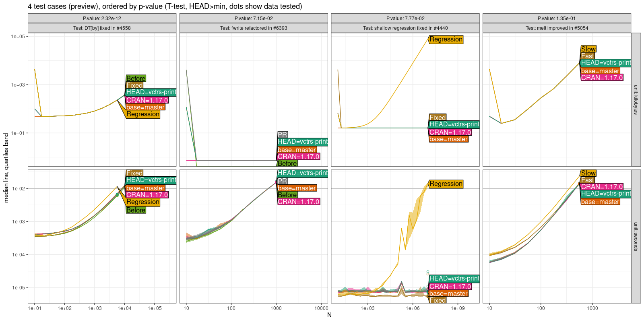Viewport: 644px width, 322px height.
Task: Click 'base=master' label in melt seconds panel
Action: [601, 202]
